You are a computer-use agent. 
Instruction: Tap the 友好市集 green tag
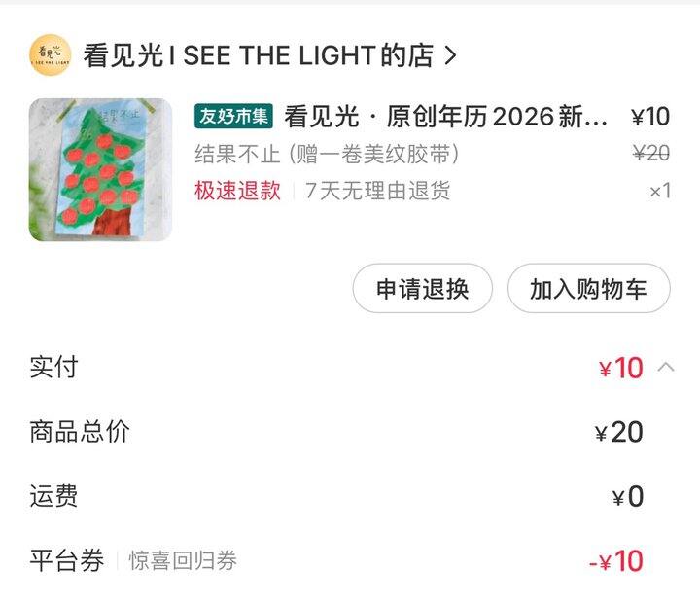point(233,117)
